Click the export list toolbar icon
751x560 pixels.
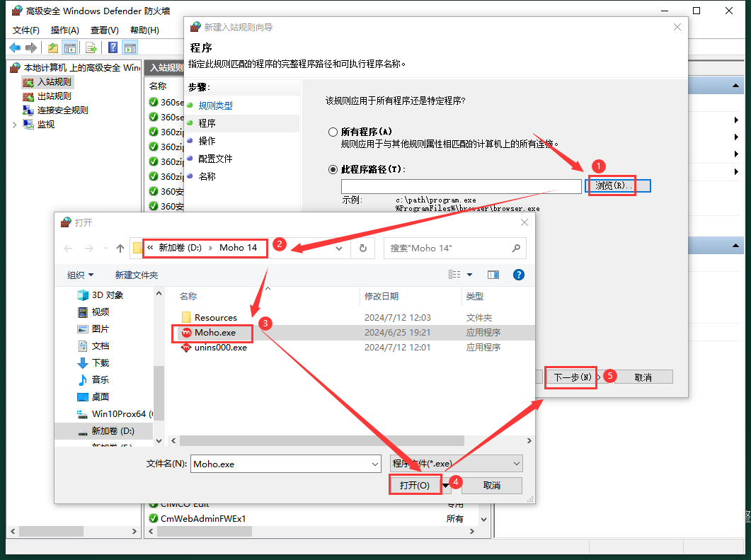91,47
